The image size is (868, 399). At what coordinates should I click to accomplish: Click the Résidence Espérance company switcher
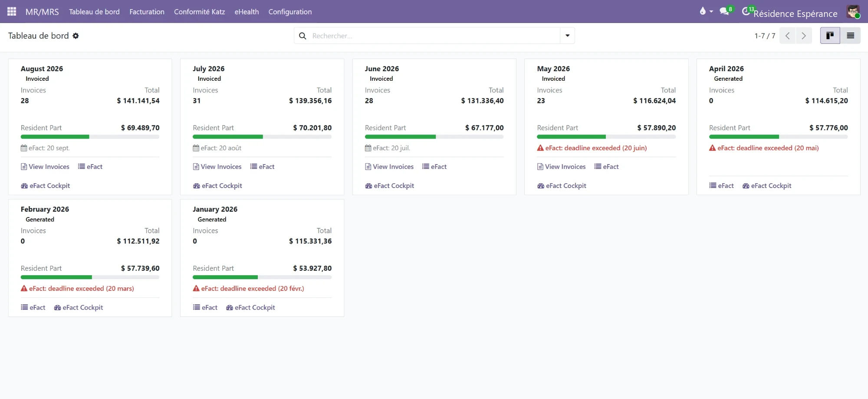pyautogui.click(x=795, y=13)
